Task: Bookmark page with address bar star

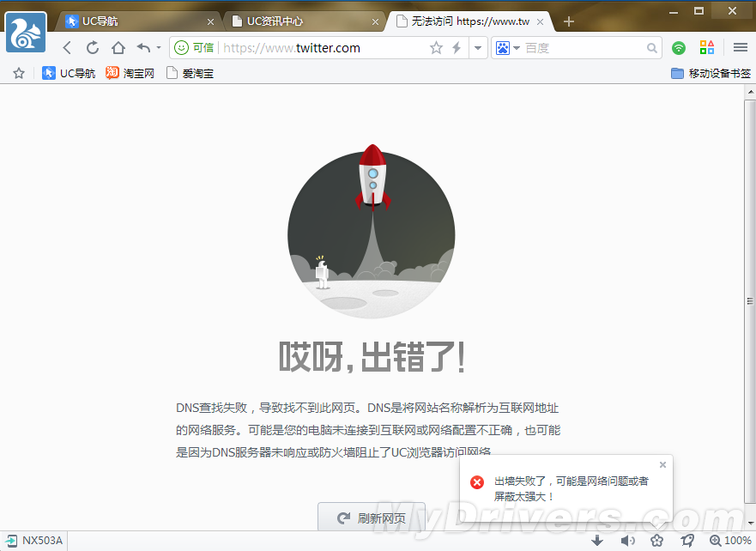Action: (x=436, y=48)
